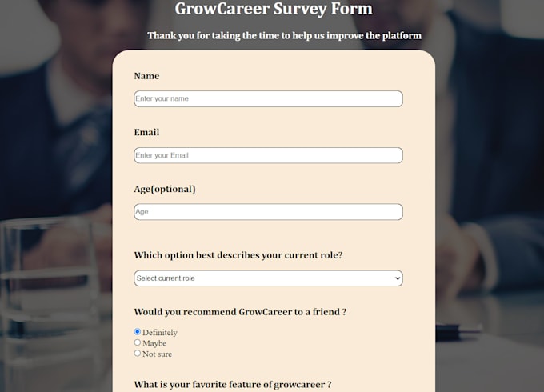Click the favorite feature question text

[x=232, y=384]
